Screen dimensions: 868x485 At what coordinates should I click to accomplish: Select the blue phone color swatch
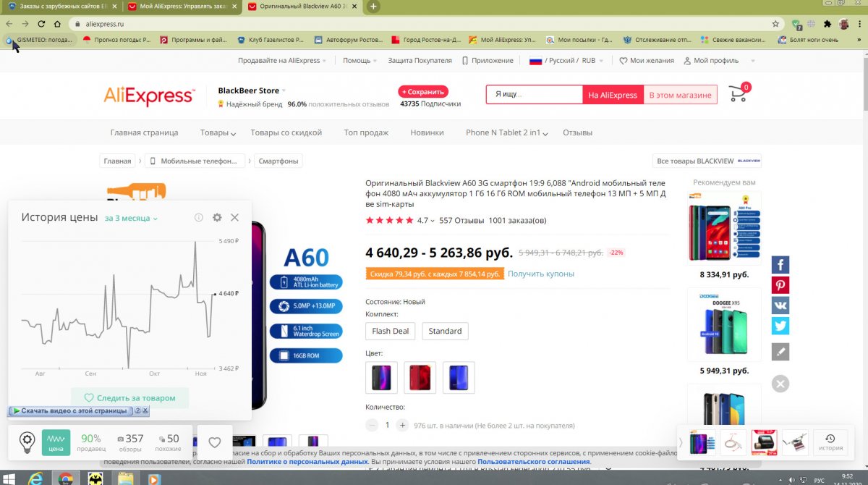[x=459, y=377]
